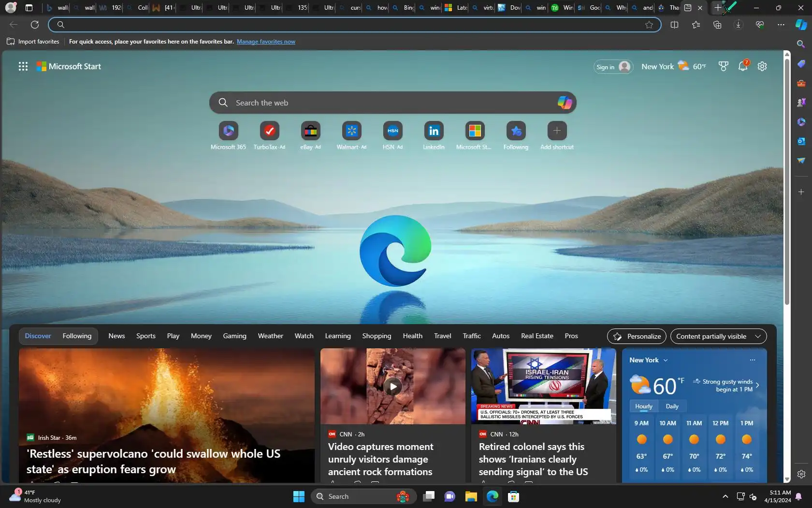Viewport: 812px width, 508px height.
Task: Open Microsoft Store from the taskbar
Action: click(x=513, y=496)
